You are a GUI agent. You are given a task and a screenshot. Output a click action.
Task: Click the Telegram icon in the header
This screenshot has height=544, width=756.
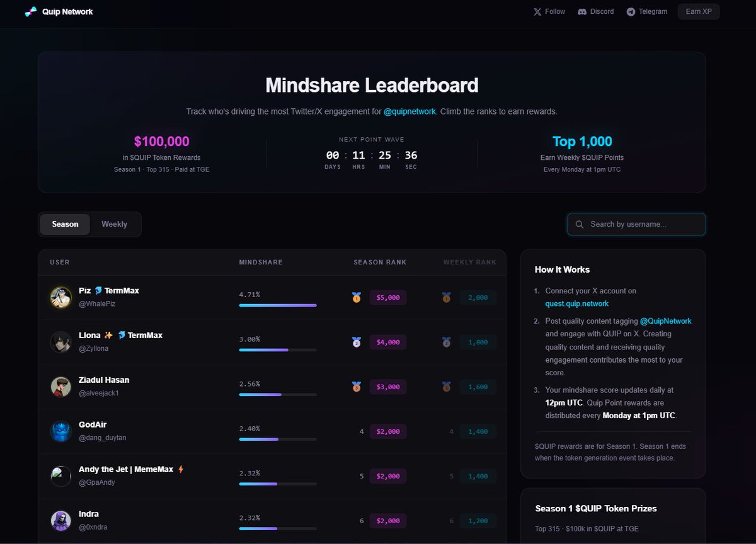631,12
